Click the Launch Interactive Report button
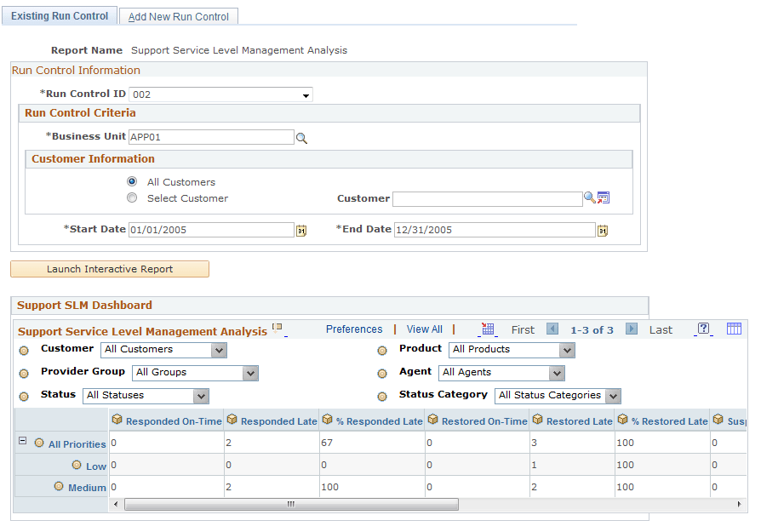 pyautogui.click(x=109, y=269)
